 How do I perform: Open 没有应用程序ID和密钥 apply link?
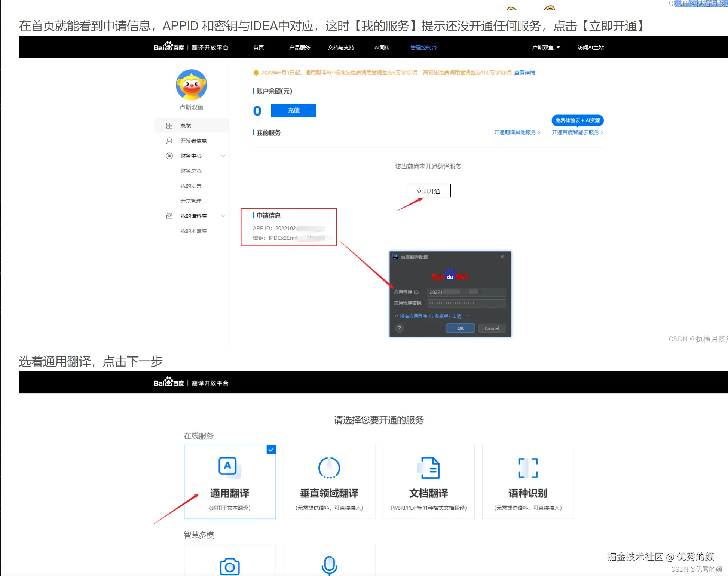[435, 316]
